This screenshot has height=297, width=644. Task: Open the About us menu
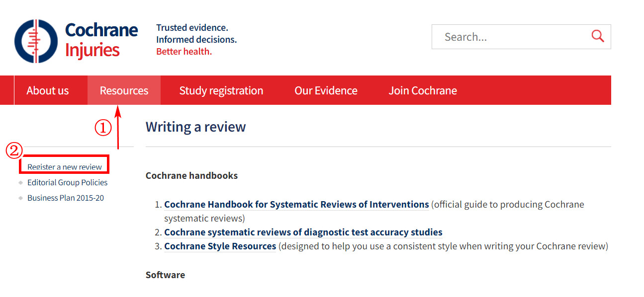point(48,90)
